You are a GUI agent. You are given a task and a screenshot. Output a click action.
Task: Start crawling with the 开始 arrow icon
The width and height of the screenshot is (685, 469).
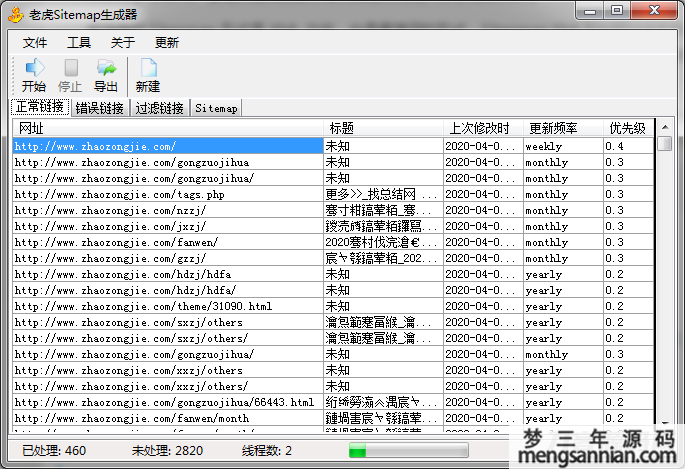pyautogui.click(x=34, y=76)
